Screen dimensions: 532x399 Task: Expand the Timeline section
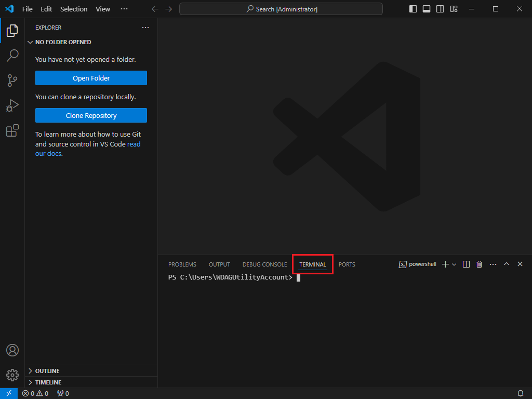coord(48,382)
